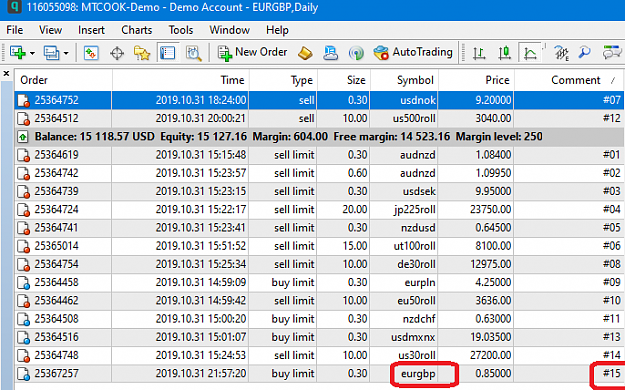Viewport: 625px width, 390px height.
Task: Click order icon for 25364458
Action: [x=24, y=283]
